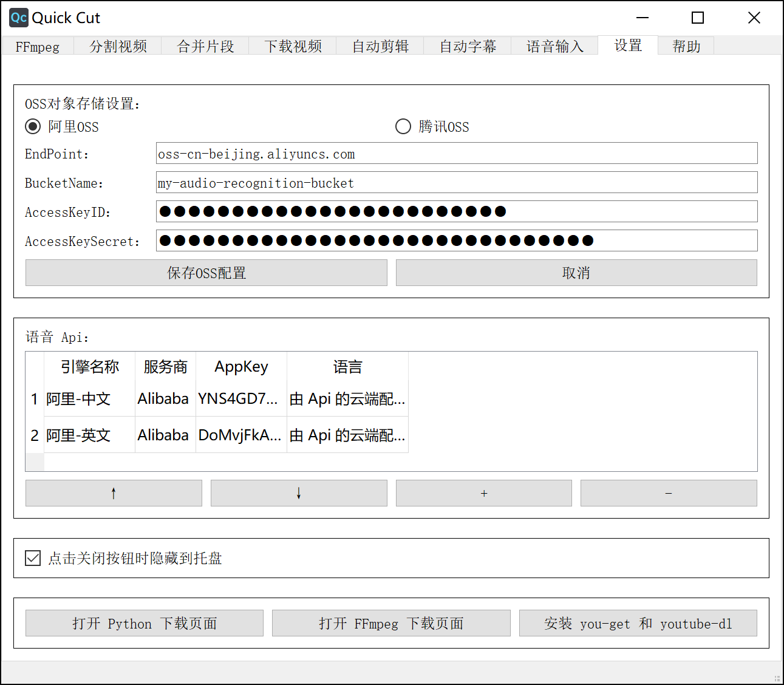Viewport: 784px width, 685px height.
Task: Select the 阿里-中文 engine cell
Action: click(x=90, y=399)
